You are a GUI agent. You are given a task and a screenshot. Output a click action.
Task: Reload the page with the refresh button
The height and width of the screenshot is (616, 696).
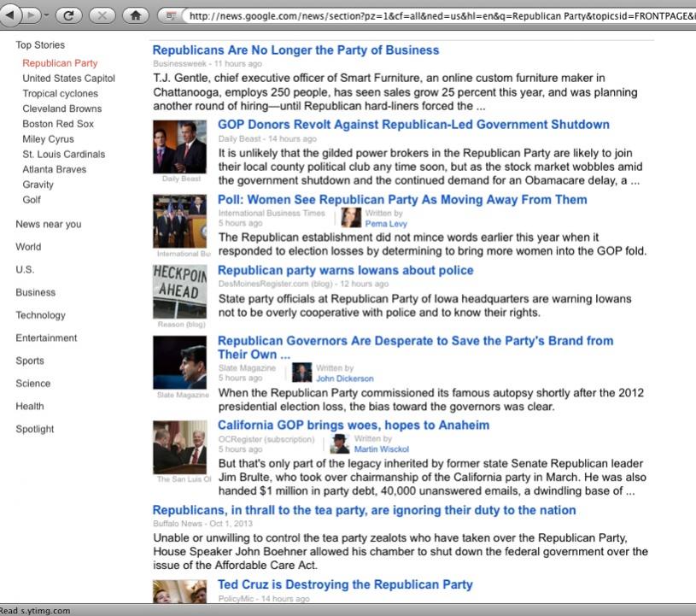tap(68, 15)
